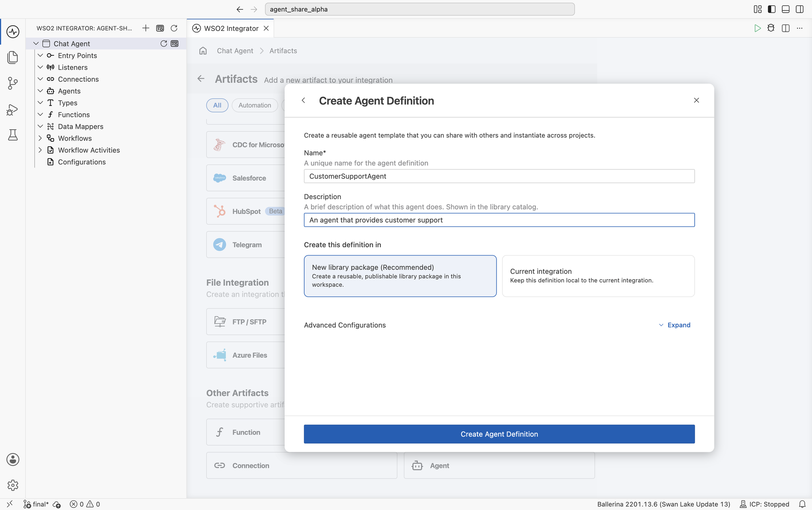Open the Testing flask icon
This screenshot has height=510, width=812.
[x=13, y=135]
